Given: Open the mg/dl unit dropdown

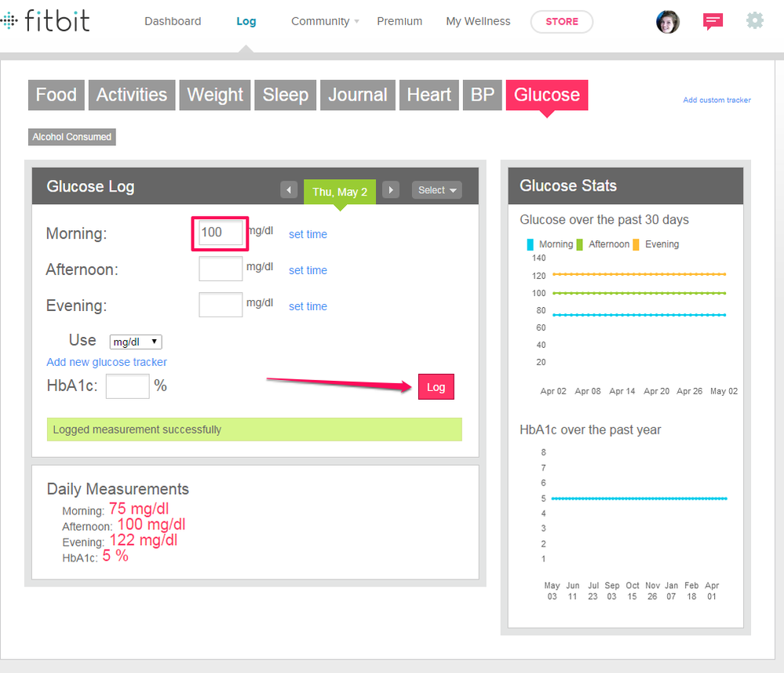Looking at the screenshot, I should point(136,342).
